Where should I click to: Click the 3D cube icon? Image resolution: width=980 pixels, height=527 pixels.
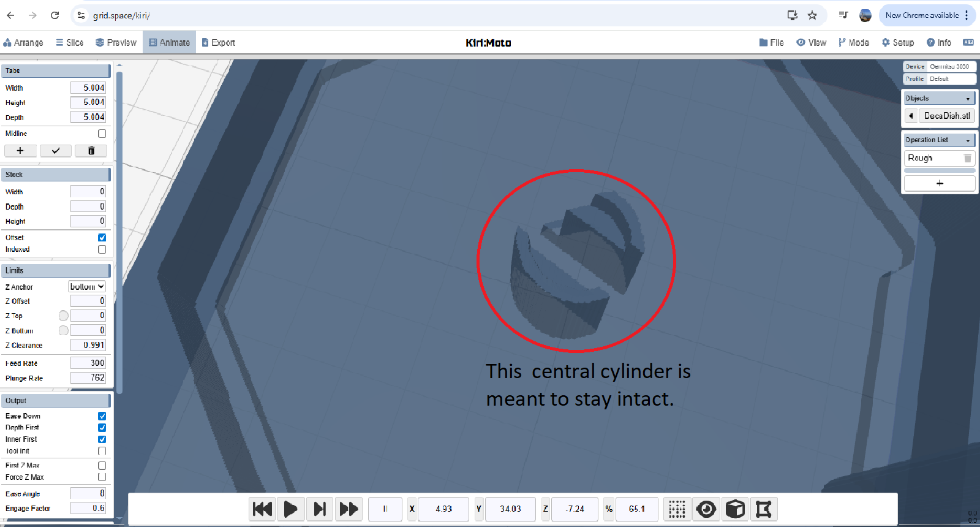(x=735, y=509)
